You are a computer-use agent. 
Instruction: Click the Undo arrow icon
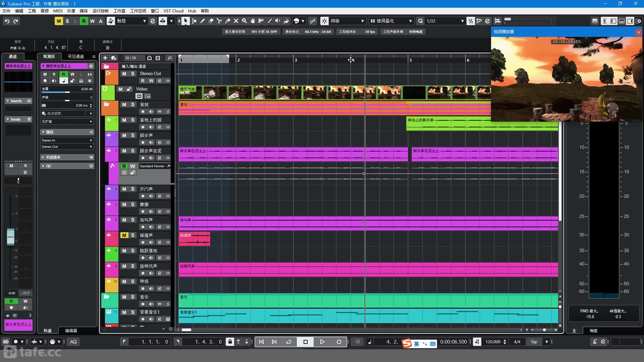(x=7, y=21)
